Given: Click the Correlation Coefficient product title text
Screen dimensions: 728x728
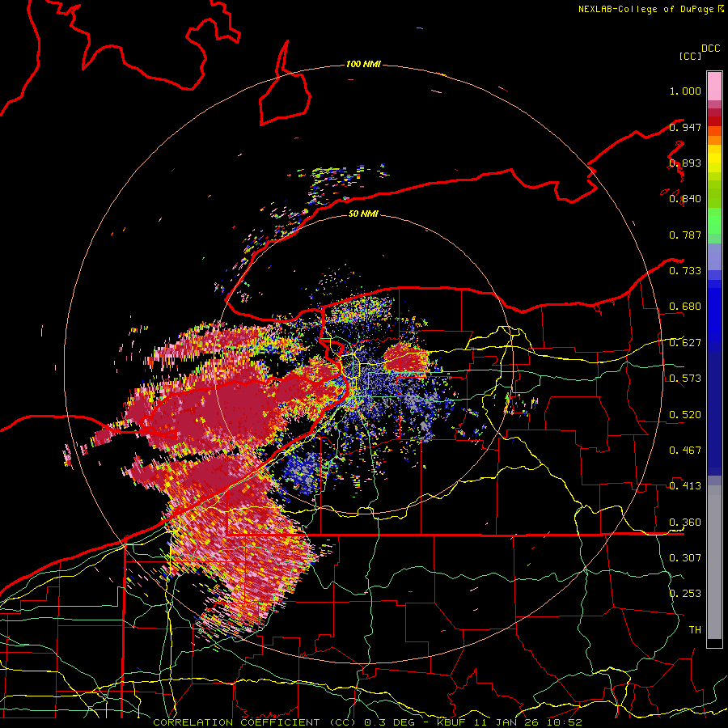Looking at the screenshot, I should pos(255,722).
